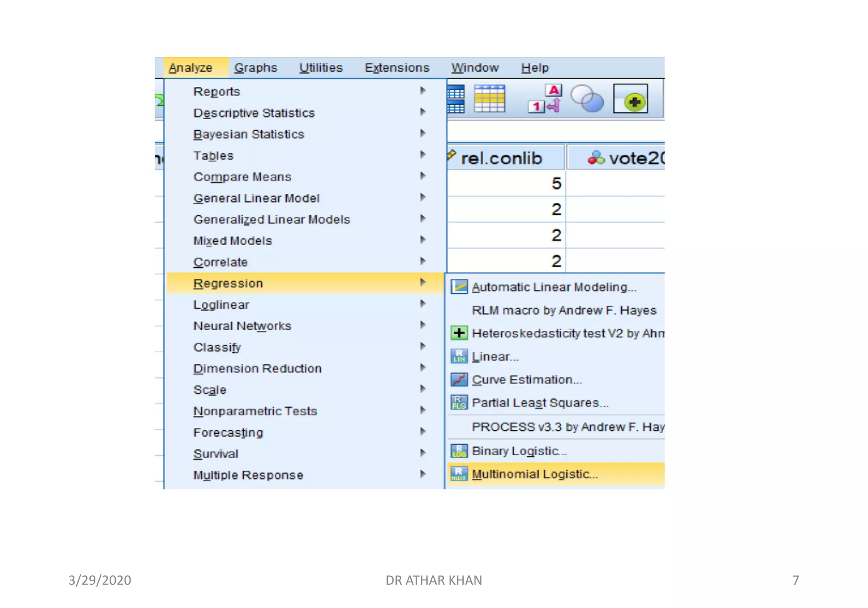Click the rel.conlib column header
This screenshot has width=868, height=608.
coord(501,159)
